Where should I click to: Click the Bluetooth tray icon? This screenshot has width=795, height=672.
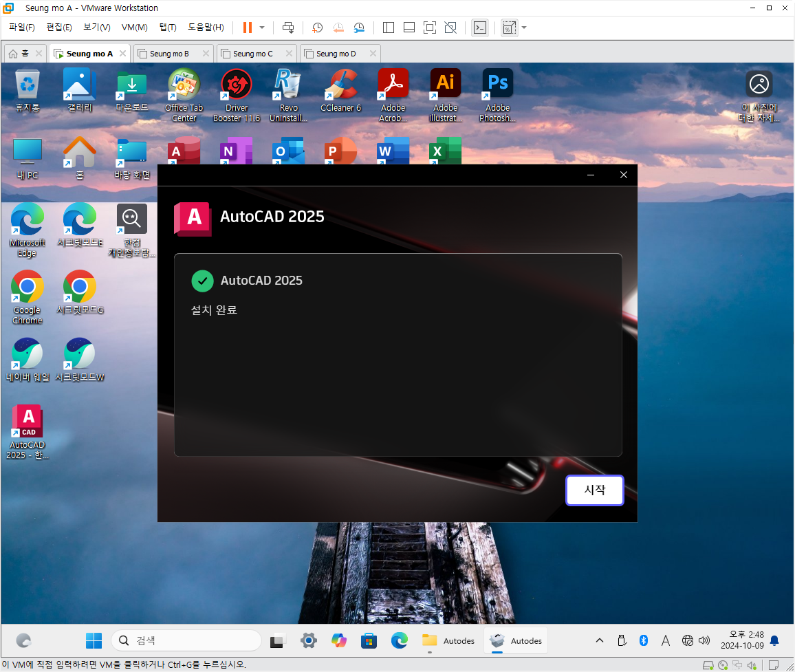[x=644, y=640]
